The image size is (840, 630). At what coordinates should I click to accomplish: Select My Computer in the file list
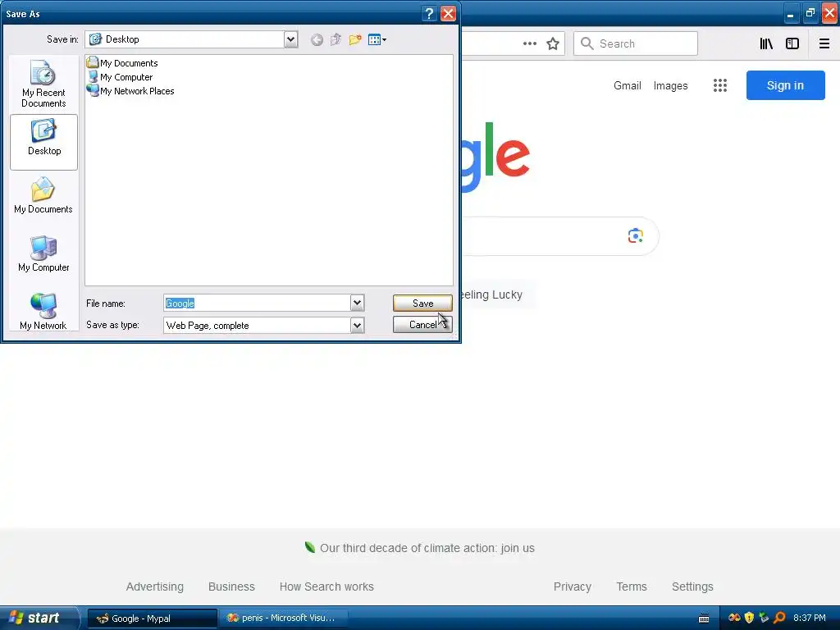pos(120,77)
